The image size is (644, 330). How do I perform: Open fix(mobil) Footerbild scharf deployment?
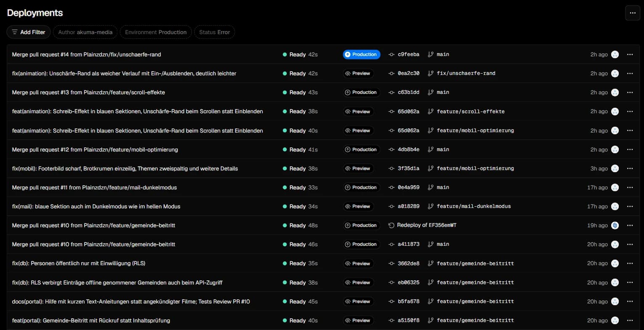125,168
